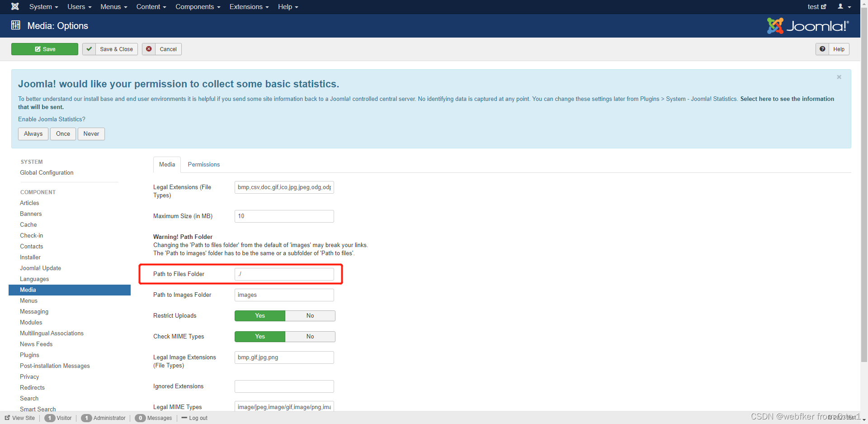868x424 pixels.
Task: Choose Once for Joomla Statistics
Action: click(x=63, y=134)
